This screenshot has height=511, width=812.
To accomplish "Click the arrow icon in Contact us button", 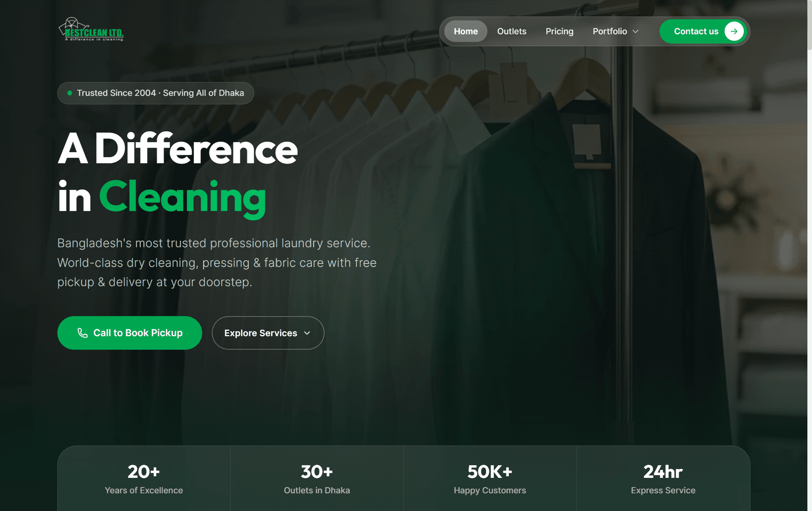I will (x=734, y=31).
